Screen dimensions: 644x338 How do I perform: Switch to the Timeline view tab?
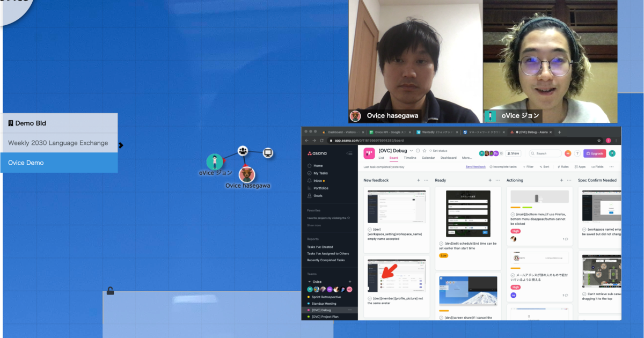[x=410, y=158]
